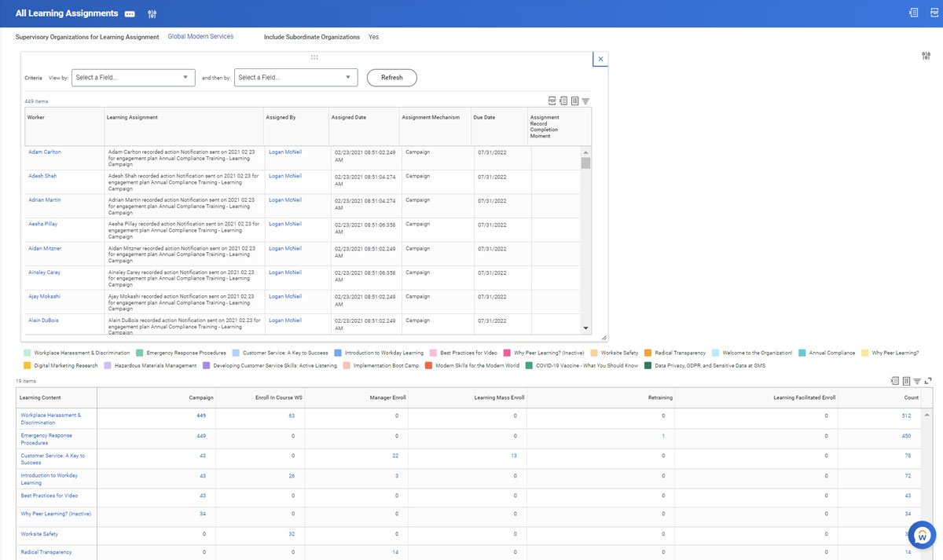The width and height of the screenshot is (943, 560).
Task: Click the 'Include Subordinate Organizations' Yes value
Action: click(373, 37)
